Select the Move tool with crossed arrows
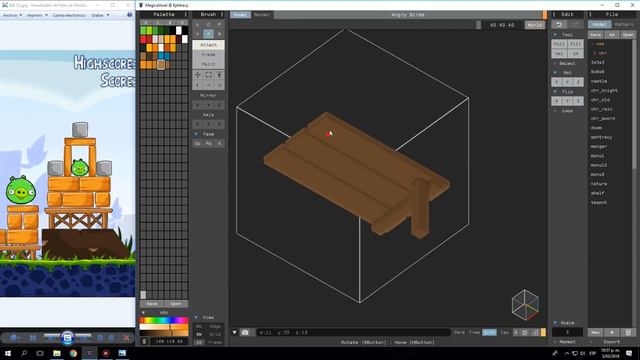Viewport: 640px width, 360px height. click(198, 75)
